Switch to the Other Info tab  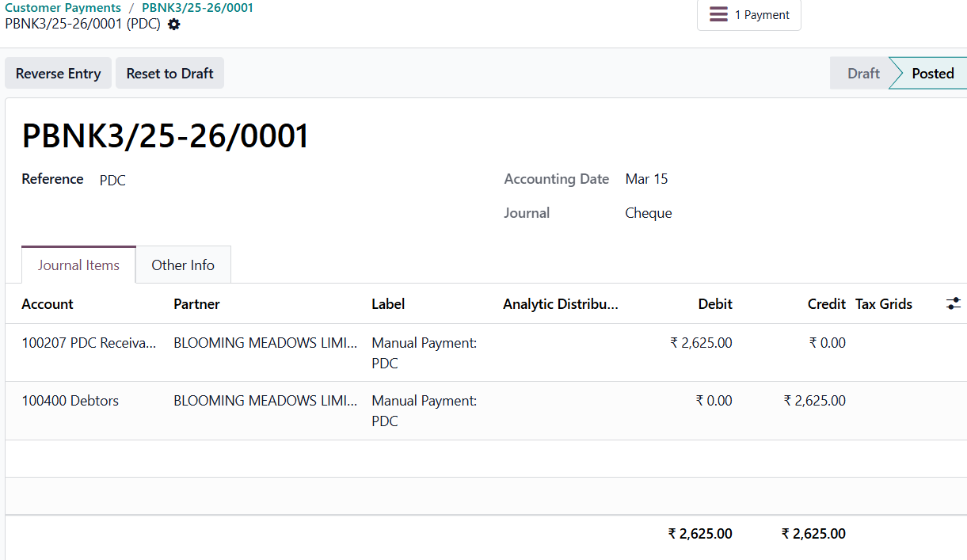point(183,265)
